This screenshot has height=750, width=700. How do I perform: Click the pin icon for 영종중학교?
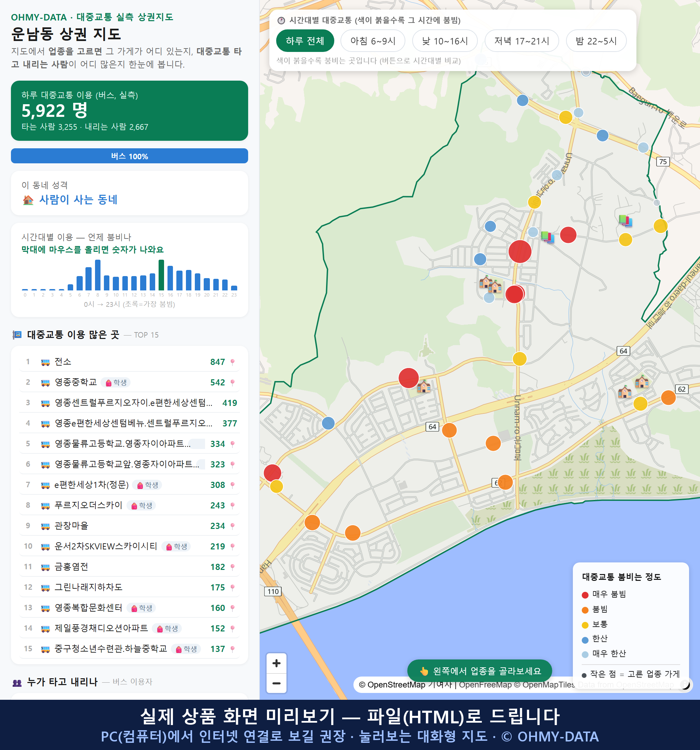(x=232, y=382)
